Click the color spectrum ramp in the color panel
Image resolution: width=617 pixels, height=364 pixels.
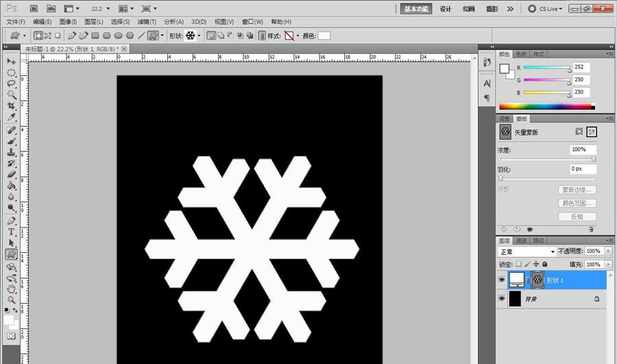tap(546, 106)
